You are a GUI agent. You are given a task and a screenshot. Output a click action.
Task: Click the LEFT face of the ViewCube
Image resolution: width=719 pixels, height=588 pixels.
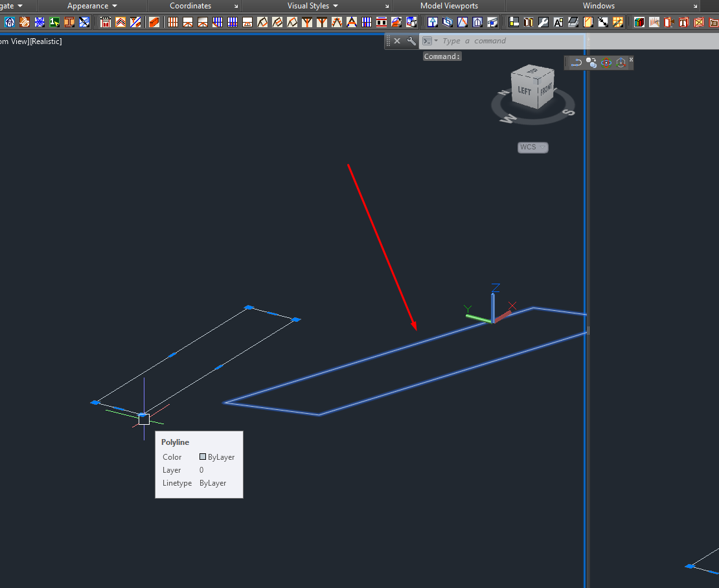click(x=525, y=91)
